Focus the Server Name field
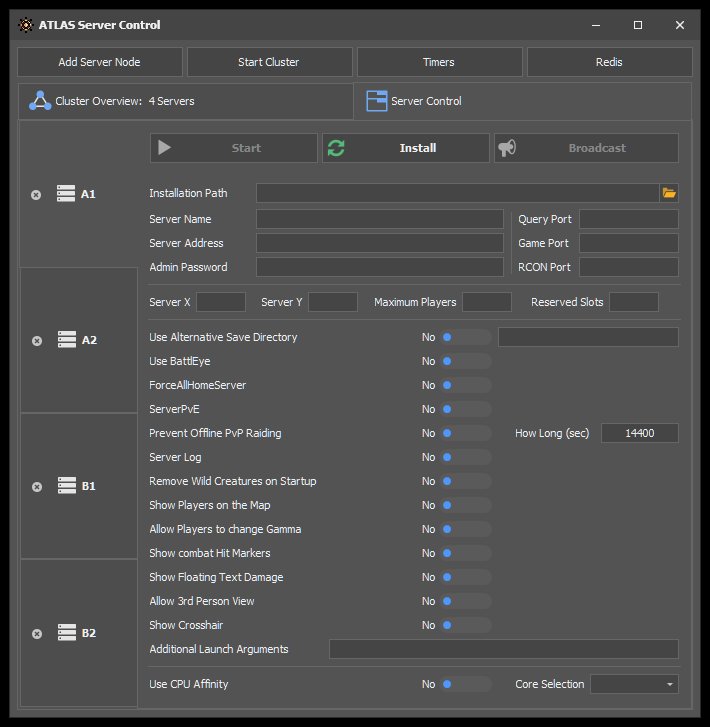The image size is (710, 727). (380, 219)
